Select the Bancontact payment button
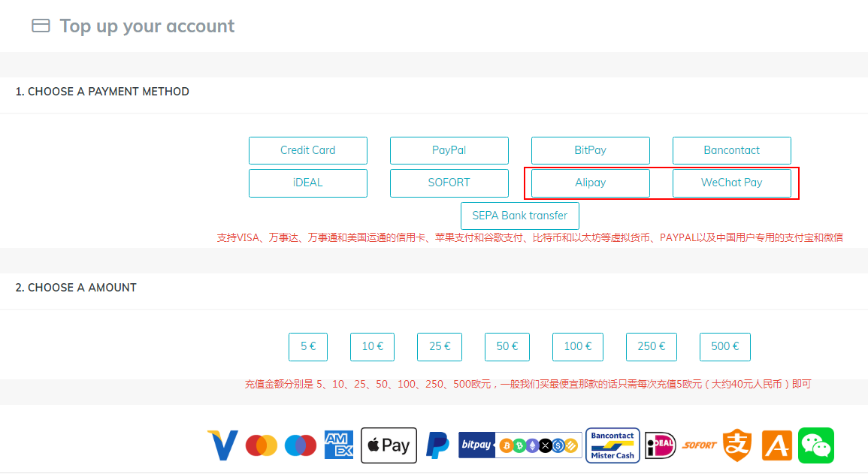 (732, 150)
